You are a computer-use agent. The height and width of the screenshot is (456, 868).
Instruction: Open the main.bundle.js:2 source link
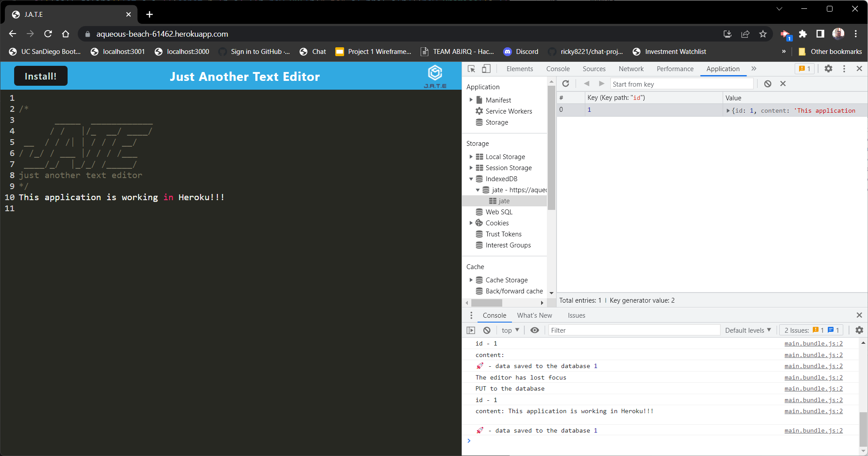[x=813, y=343]
